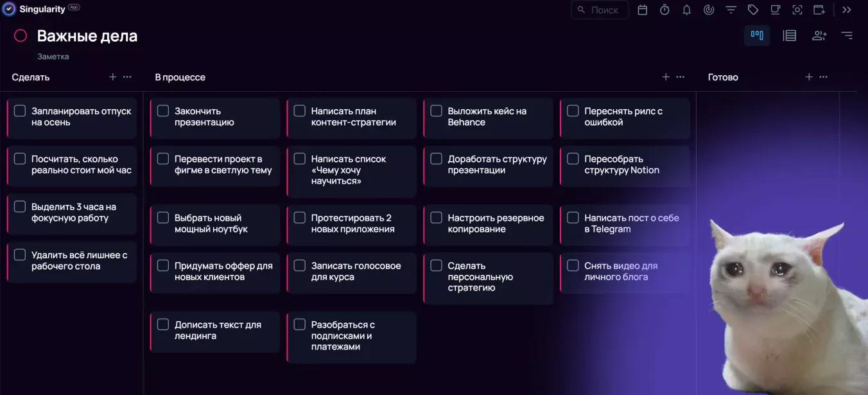Open the sorting lines icon
The width and height of the screenshot is (868, 395).
click(847, 35)
